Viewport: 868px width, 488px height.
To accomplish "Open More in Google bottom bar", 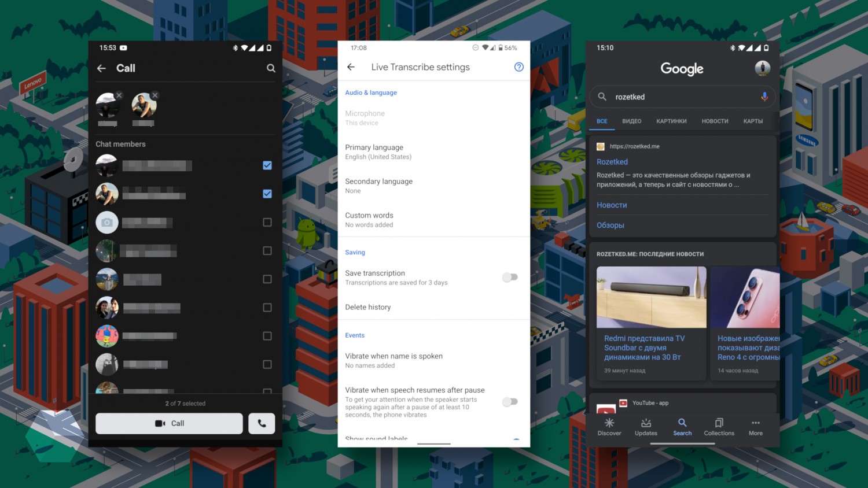I will pyautogui.click(x=756, y=427).
